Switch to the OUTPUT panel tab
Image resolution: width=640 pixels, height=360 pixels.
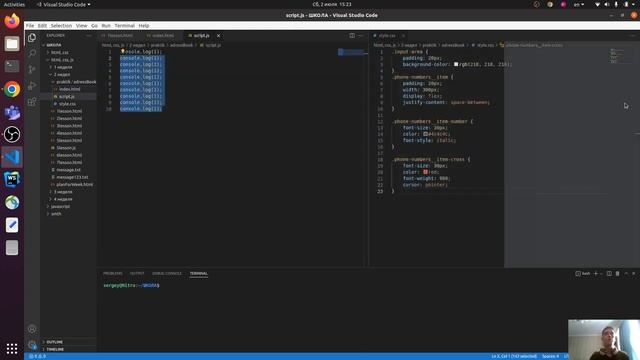pyautogui.click(x=137, y=273)
